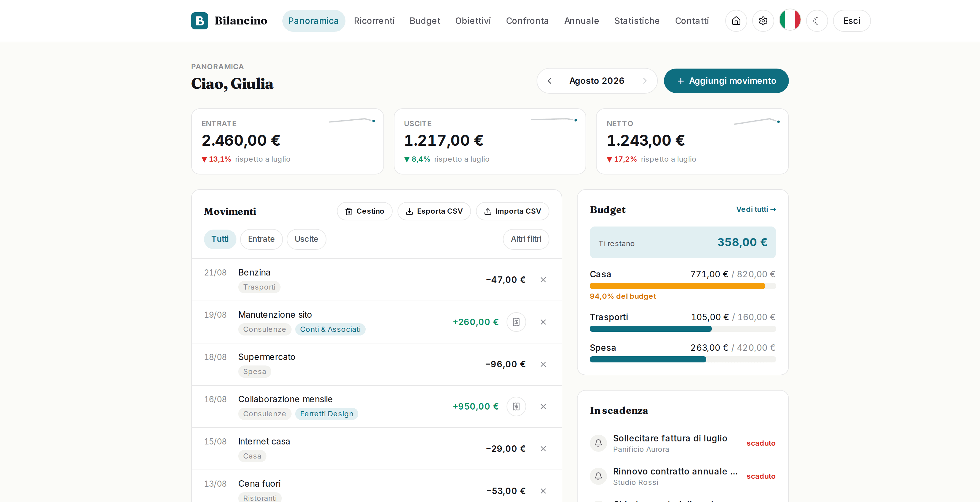The height and width of the screenshot is (502, 980).
Task: Click the Trasporti category tag on Benzina
Action: click(259, 287)
